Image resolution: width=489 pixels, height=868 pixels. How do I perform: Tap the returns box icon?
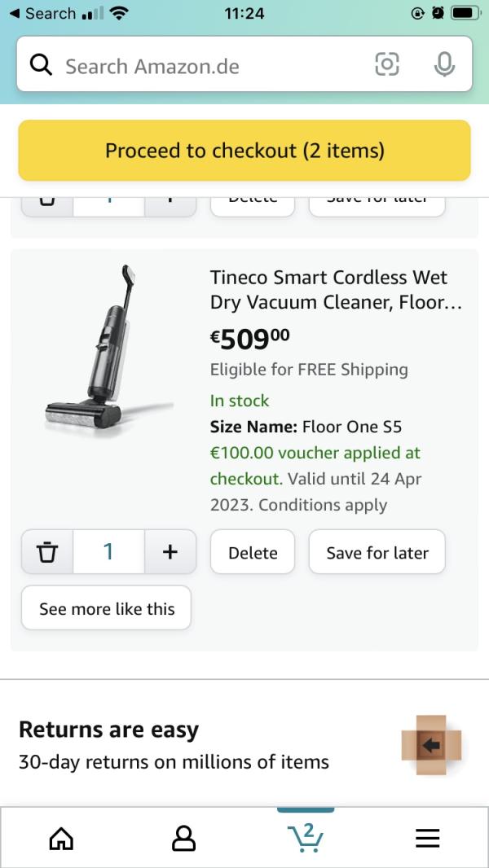click(x=431, y=744)
